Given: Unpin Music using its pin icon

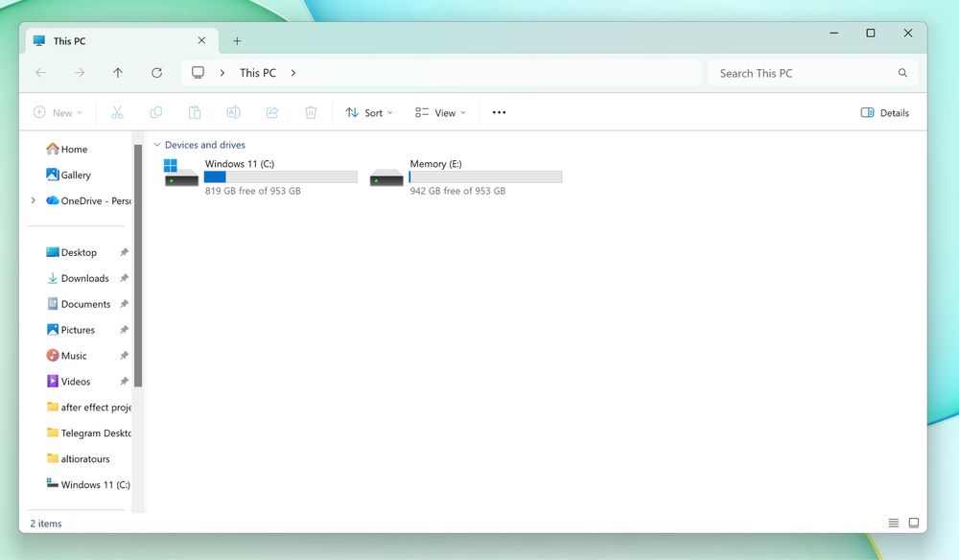Looking at the screenshot, I should [124, 355].
